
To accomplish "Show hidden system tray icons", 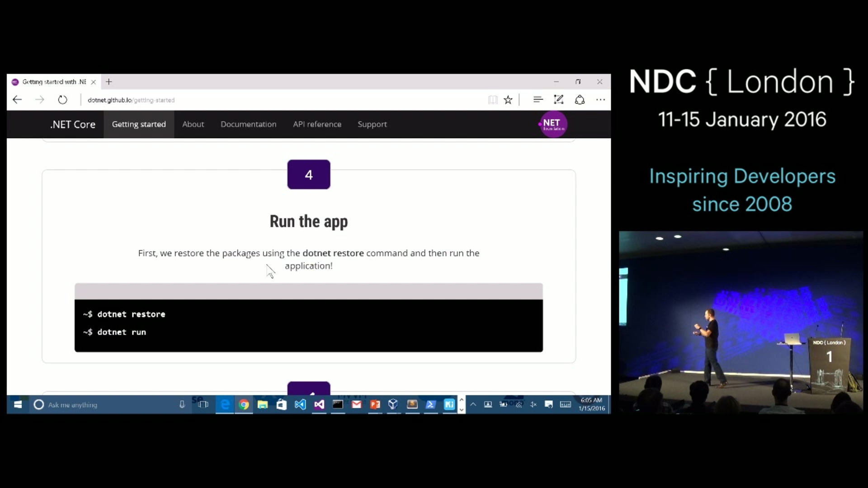I will (473, 404).
